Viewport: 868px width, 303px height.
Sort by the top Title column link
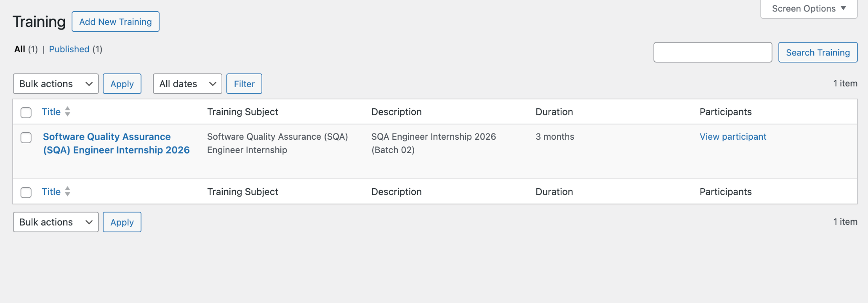pyautogui.click(x=51, y=112)
